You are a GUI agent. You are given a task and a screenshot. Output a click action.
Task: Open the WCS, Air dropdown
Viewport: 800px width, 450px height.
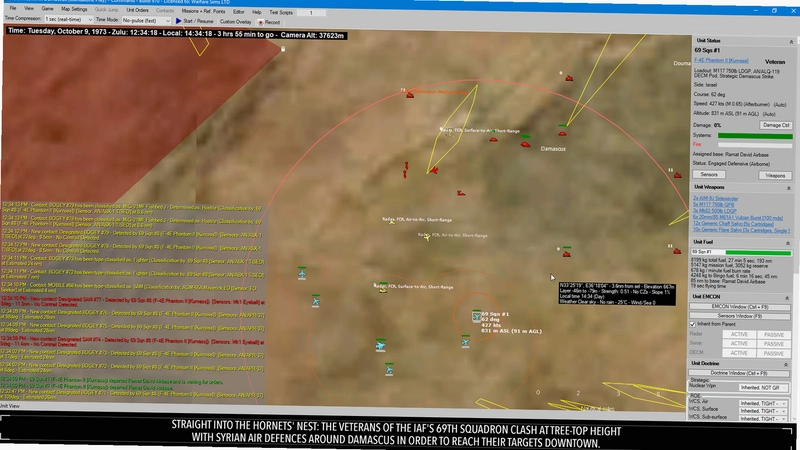763,403
